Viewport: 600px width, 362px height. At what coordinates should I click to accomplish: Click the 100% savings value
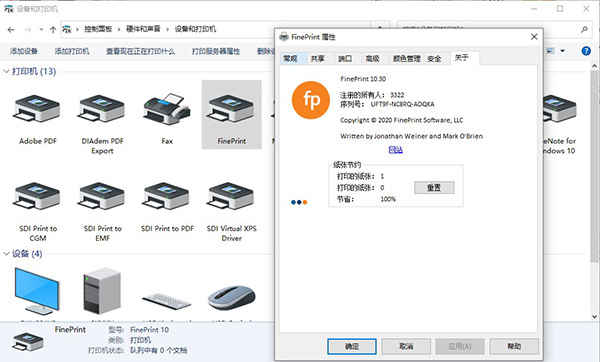pos(388,199)
